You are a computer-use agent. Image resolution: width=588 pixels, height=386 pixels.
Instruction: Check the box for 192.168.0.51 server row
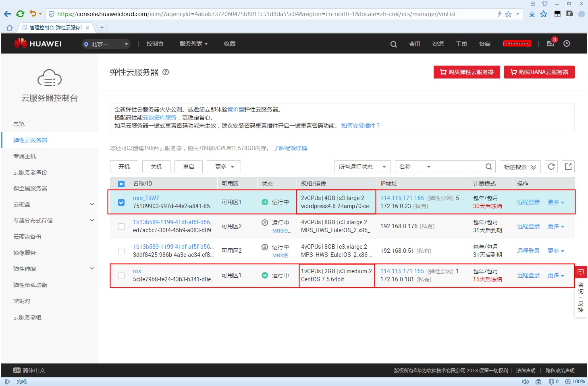121,251
